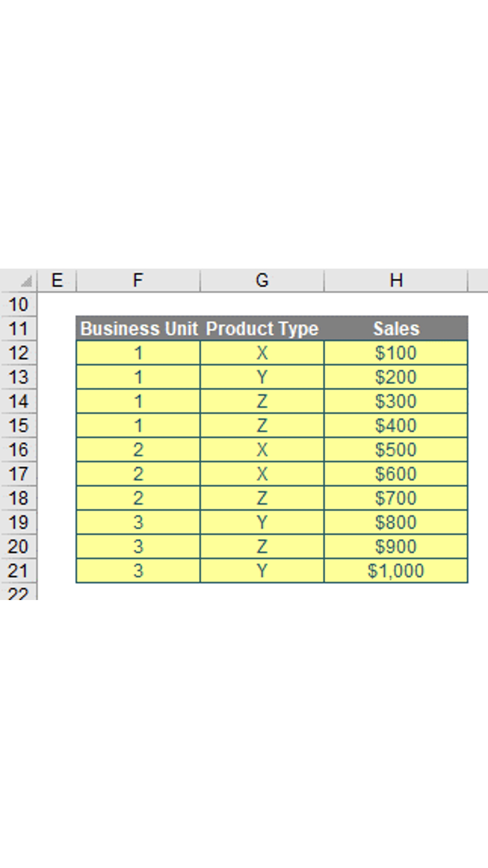Select column E header
The image size is (488, 868).
coord(57,280)
